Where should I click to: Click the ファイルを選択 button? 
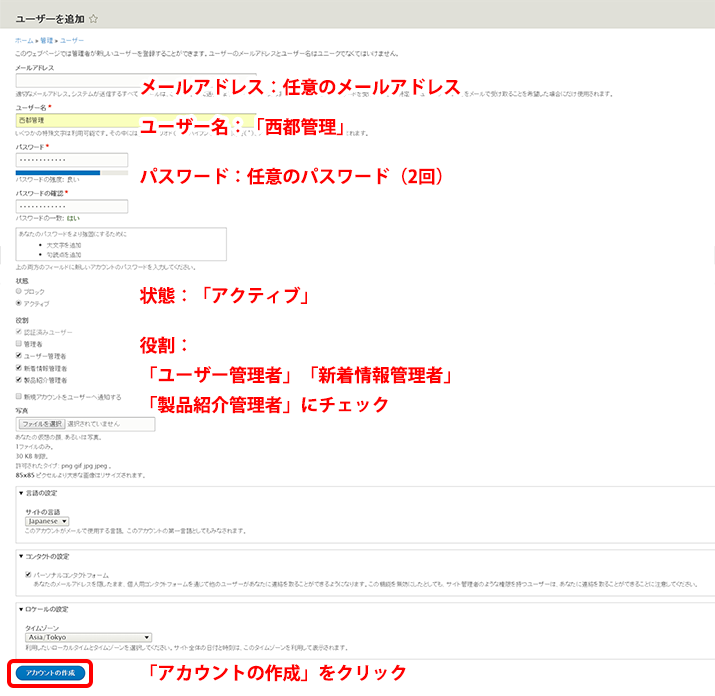coord(42,424)
